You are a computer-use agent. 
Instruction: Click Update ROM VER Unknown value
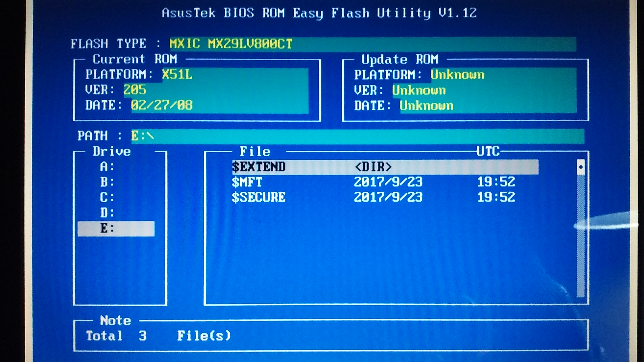pos(419,90)
